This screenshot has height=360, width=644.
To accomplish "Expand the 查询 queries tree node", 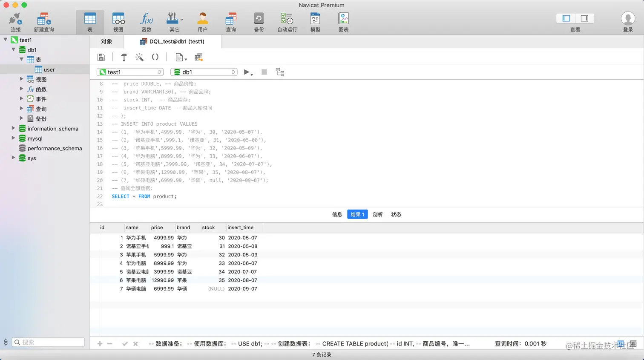I will click(x=22, y=108).
